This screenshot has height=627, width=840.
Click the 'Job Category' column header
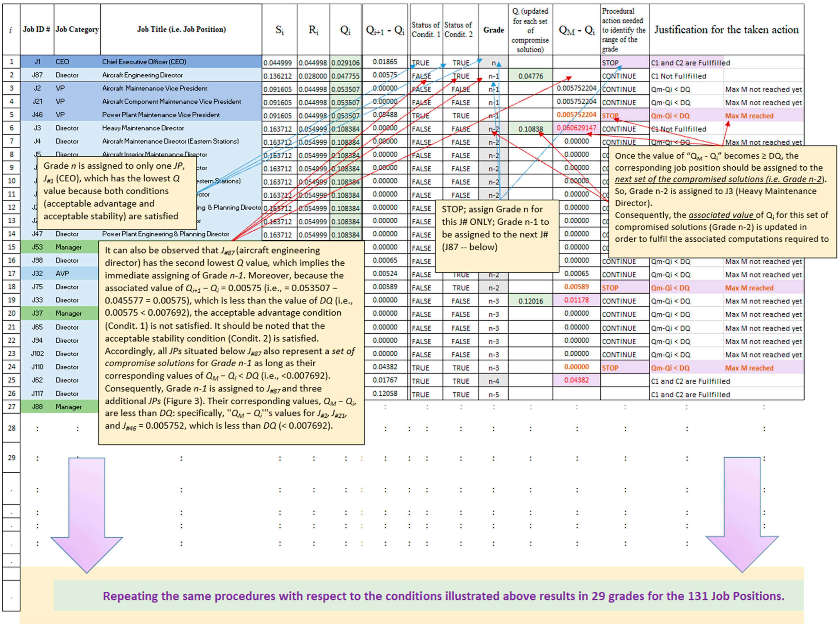point(77,29)
